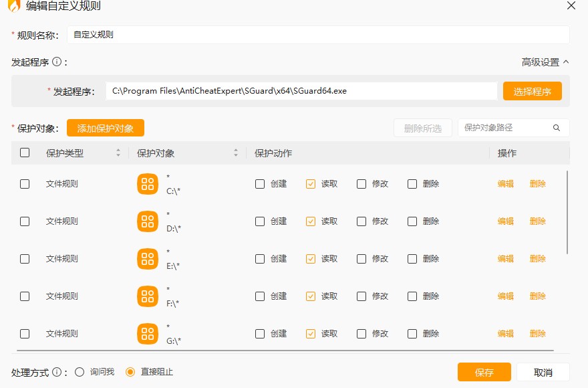
Task: Click the 规则名称 input field
Action: [317, 35]
